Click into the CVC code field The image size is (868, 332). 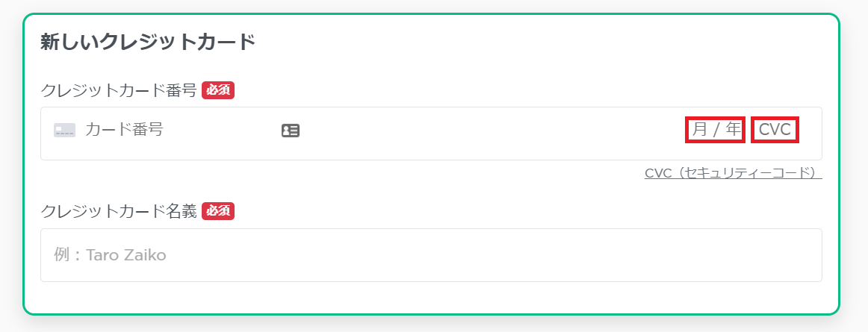[x=775, y=130]
